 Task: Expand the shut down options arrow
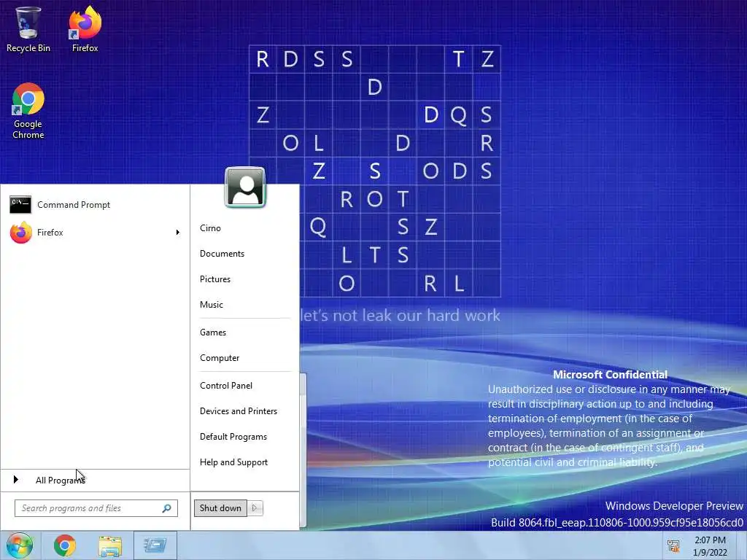(255, 508)
